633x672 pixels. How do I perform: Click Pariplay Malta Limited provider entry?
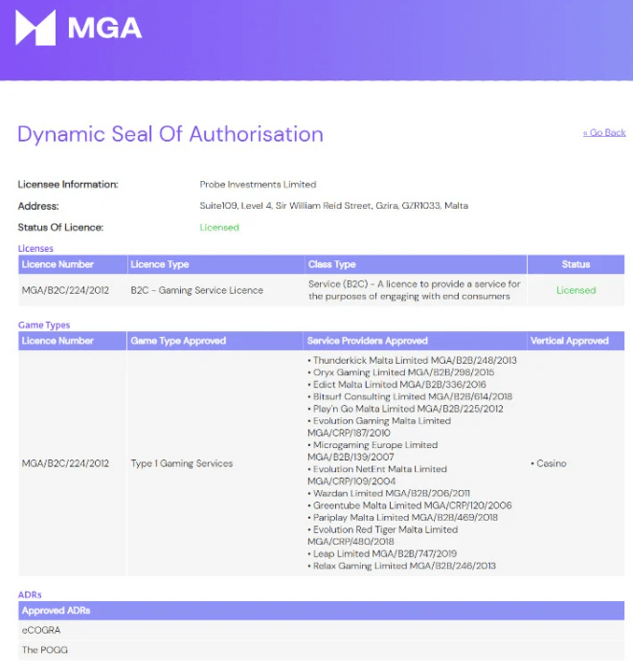(403, 517)
